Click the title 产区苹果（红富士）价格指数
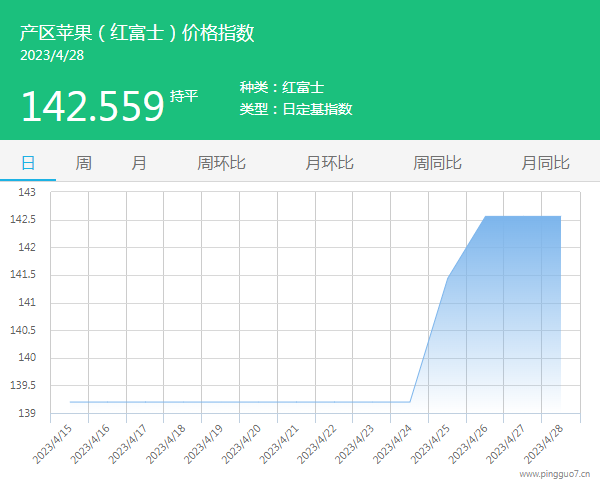600x480 pixels. [137, 33]
